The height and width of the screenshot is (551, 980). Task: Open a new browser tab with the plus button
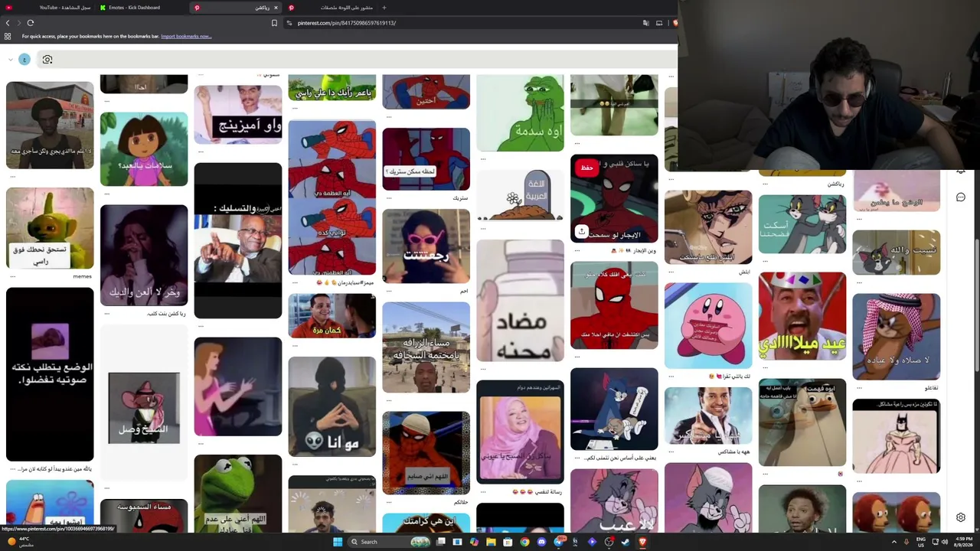(384, 8)
